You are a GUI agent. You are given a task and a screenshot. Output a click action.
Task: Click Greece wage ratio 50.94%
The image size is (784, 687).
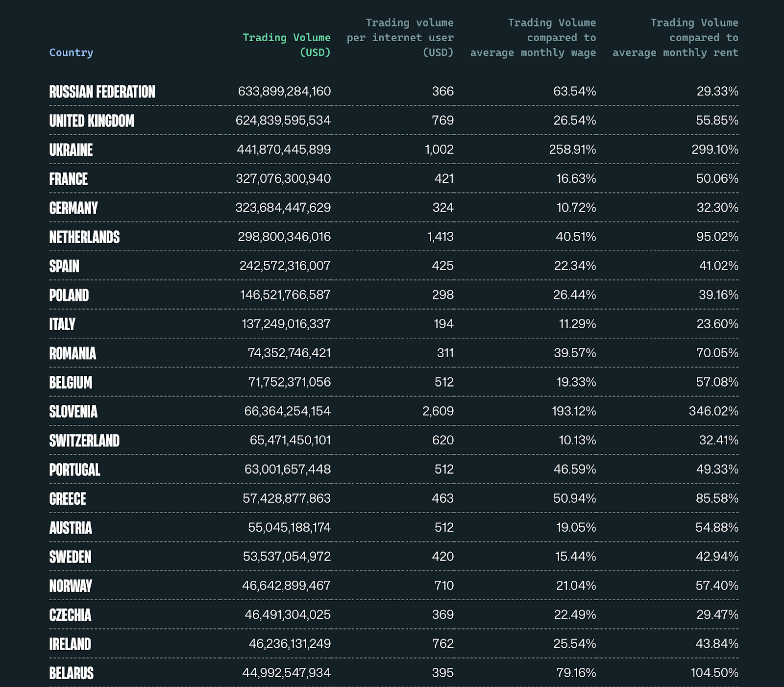coord(575,498)
